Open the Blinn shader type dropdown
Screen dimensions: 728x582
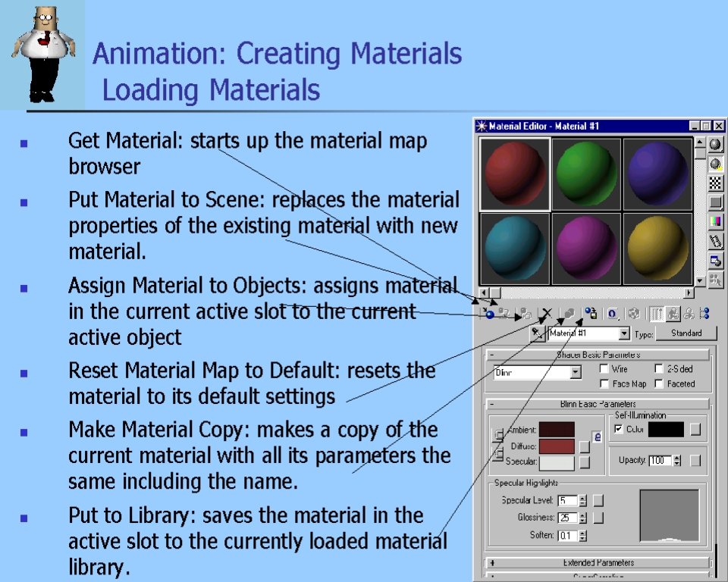pos(576,372)
